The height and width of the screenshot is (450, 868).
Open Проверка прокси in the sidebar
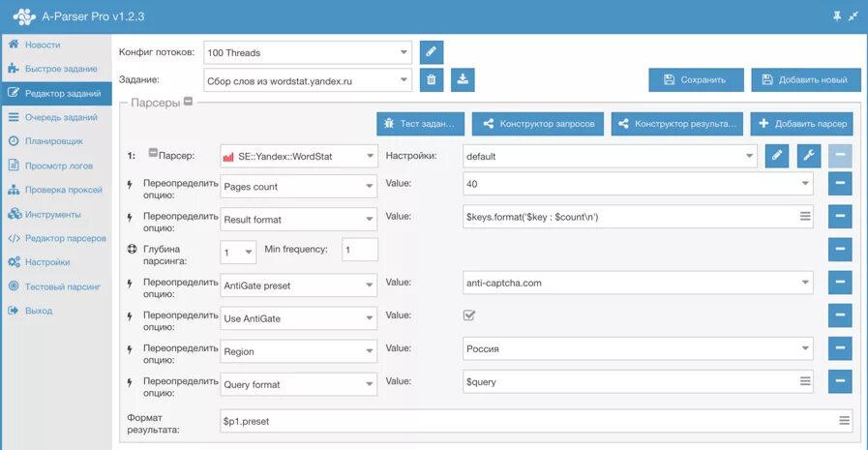56,190
